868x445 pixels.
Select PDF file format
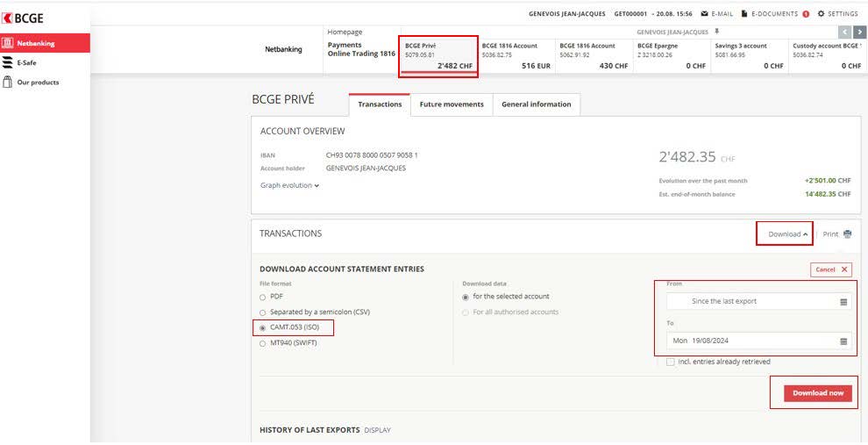[x=262, y=297]
